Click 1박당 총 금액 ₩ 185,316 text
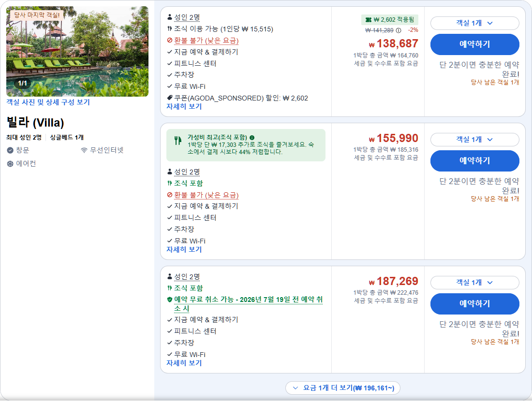This screenshot has height=401, width=532. pos(386,149)
